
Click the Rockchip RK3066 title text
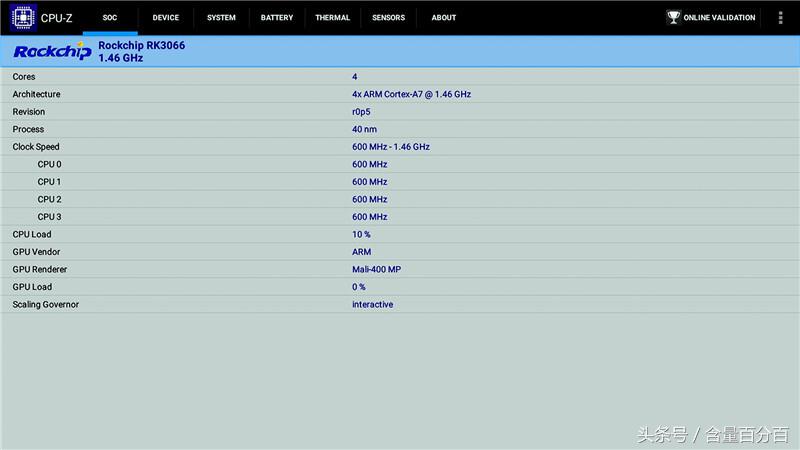coord(142,45)
